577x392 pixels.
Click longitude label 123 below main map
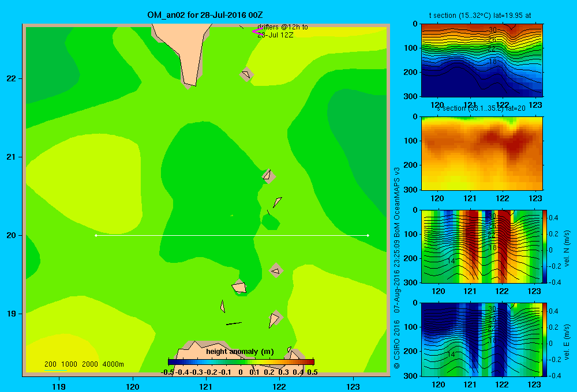pos(353,386)
